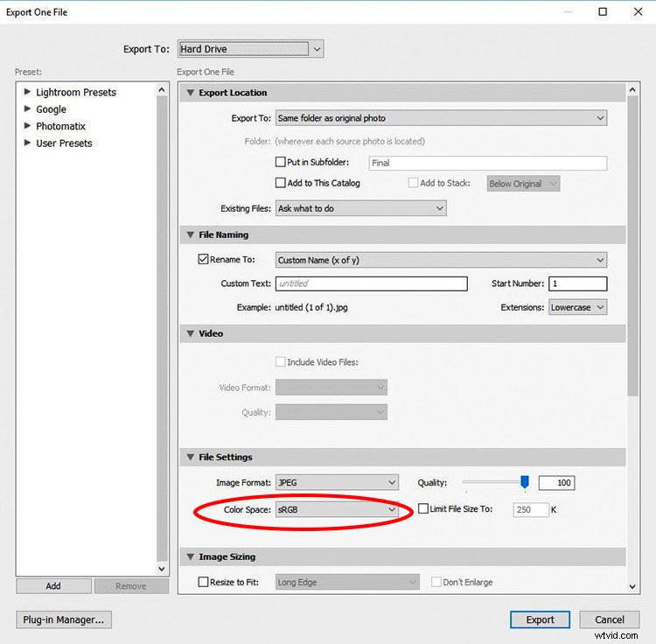Toggle the Limit File Size To checkbox

pos(423,509)
